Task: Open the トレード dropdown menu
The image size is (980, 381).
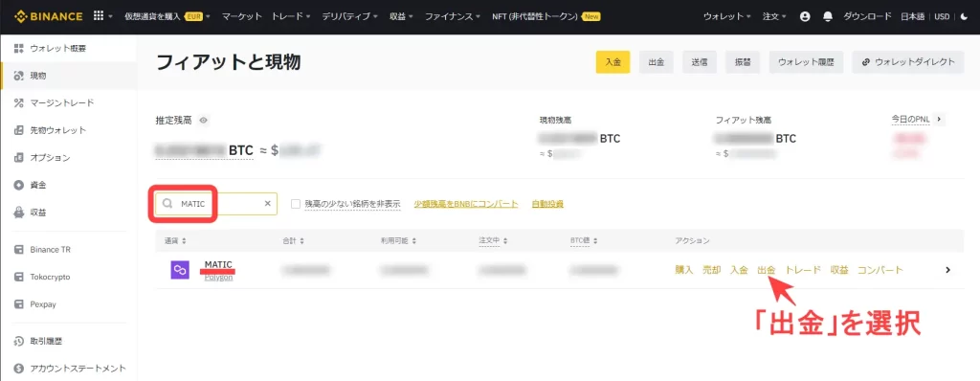Action: [291, 16]
